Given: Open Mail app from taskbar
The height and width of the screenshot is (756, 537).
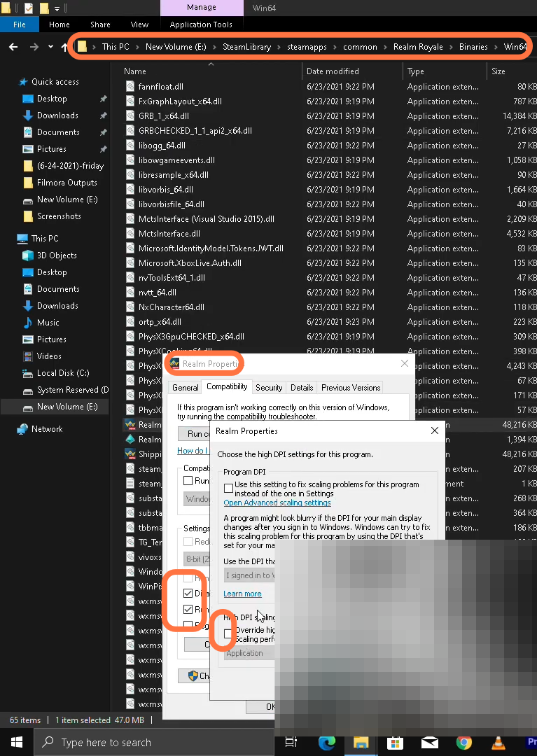Looking at the screenshot, I should coord(429,743).
